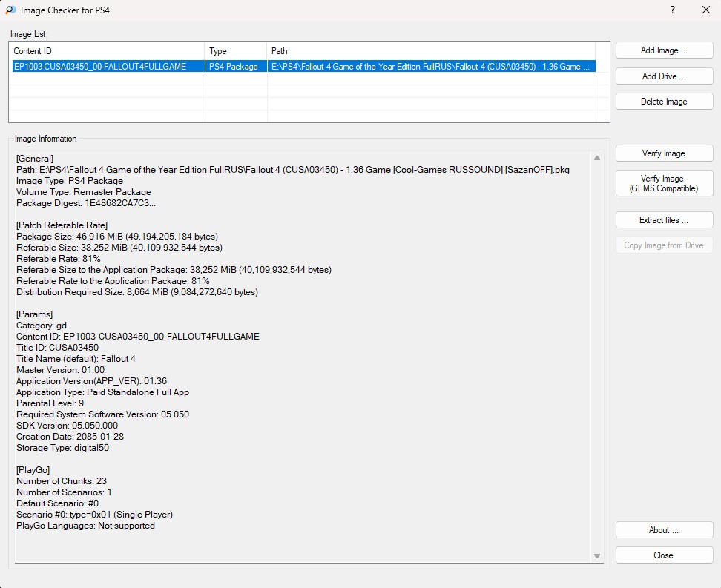Close the window with the title bar X
This screenshot has height=588, width=721.
[705, 10]
